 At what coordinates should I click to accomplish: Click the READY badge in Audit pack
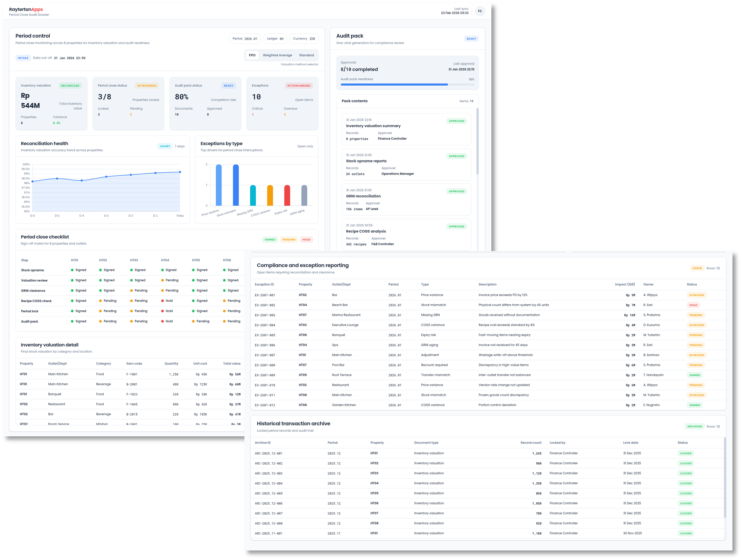tap(471, 38)
